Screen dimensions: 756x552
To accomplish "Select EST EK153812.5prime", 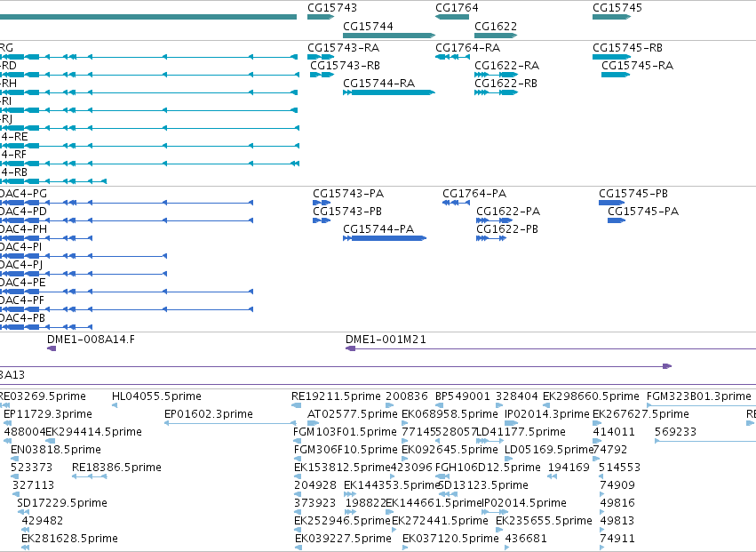I will click(x=342, y=468).
